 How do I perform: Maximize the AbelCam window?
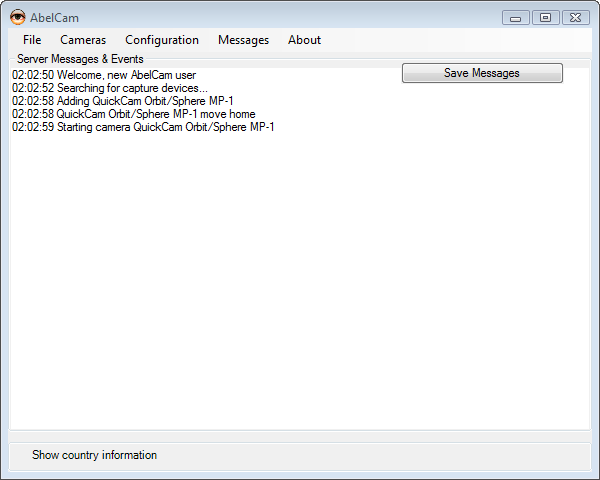(x=545, y=17)
